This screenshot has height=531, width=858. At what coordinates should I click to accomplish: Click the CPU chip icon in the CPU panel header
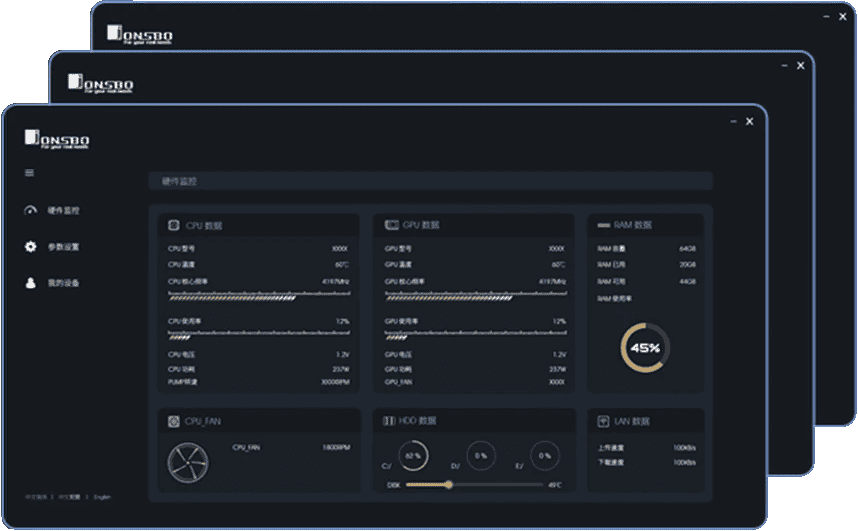pos(173,225)
